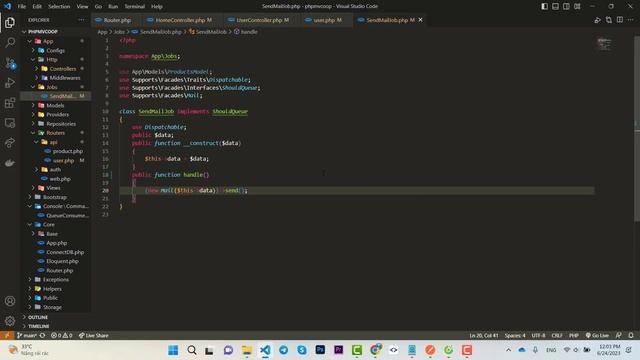Click the code minimap preview
Viewport: 640px width, 360px height.
pos(604,43)
